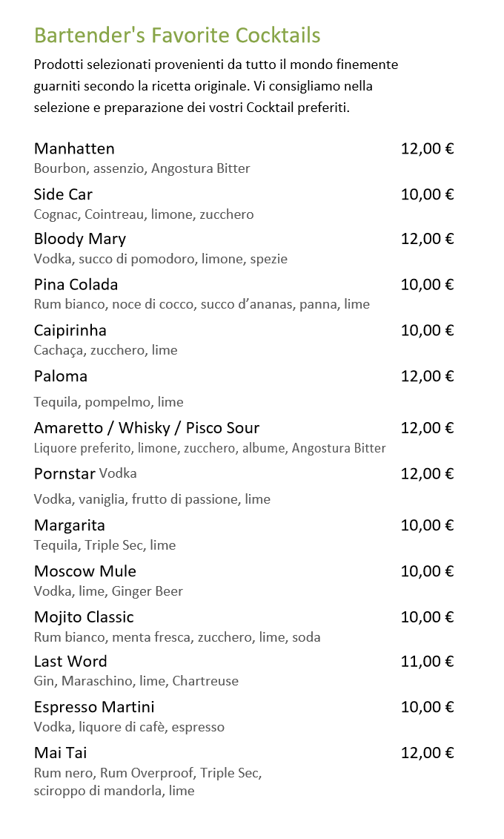Image resolution: width=504 pixels, height=839 pixels.
Task: Select the Moscow Mule entry
Action: (85, 571)
